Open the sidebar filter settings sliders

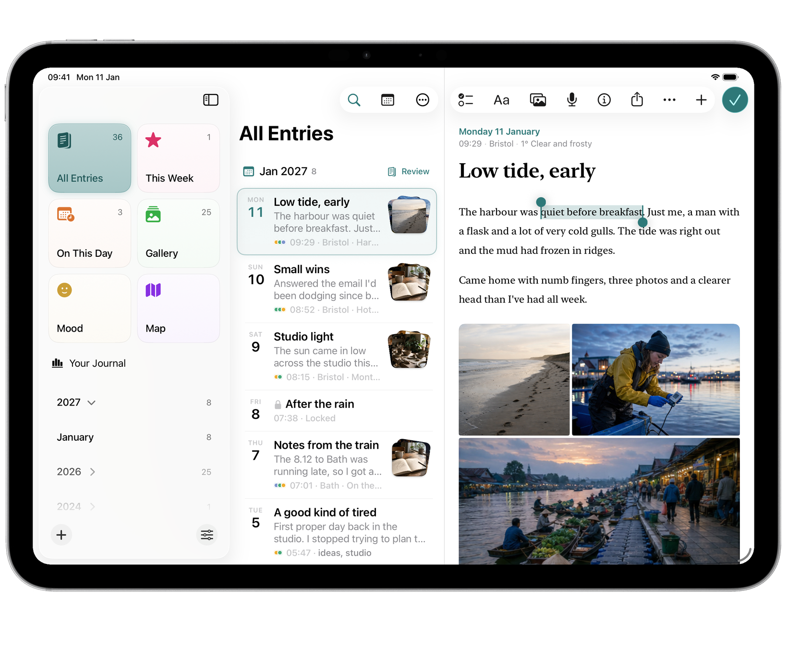207,535
